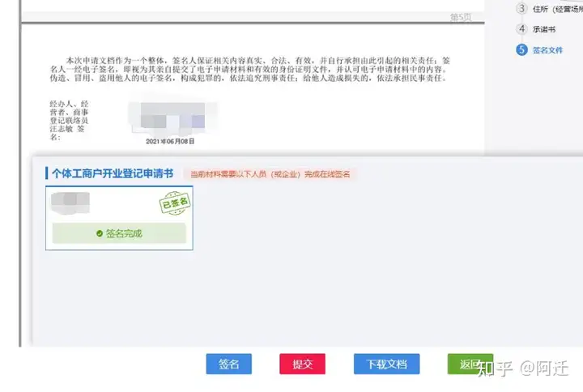Click the blue 签名 button

point(228,364)
